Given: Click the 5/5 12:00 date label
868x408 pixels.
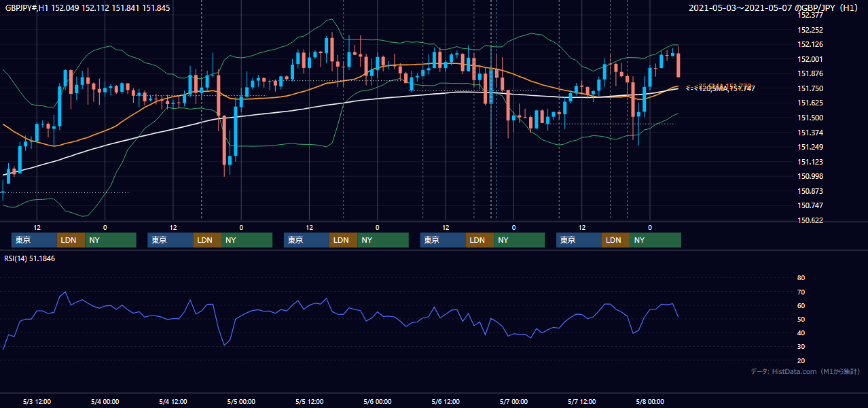Looking at the screenshot, I should click(x=309, y=401).
